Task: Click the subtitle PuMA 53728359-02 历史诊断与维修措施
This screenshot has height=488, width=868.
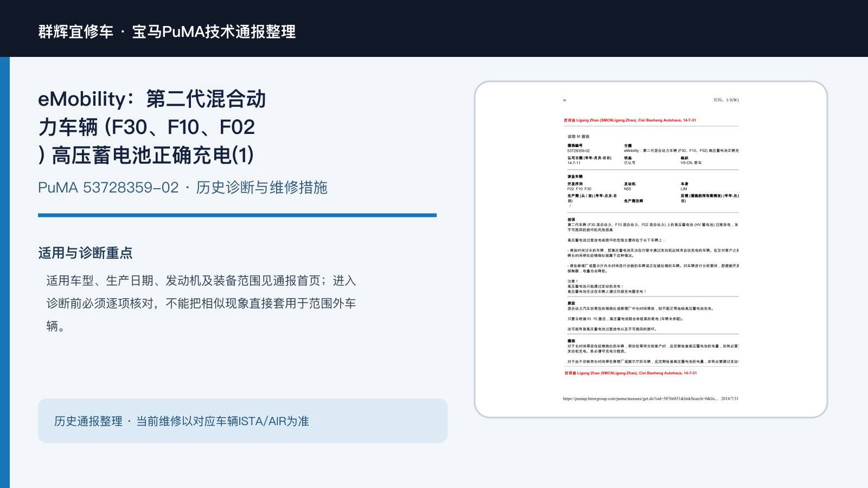Action: coord(183,188)
